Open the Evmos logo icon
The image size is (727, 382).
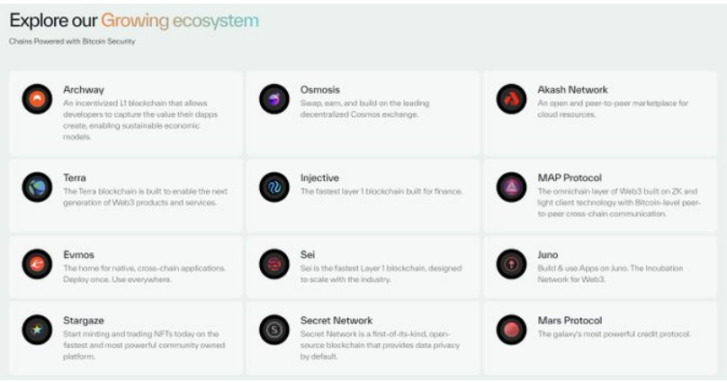[37, 264]
